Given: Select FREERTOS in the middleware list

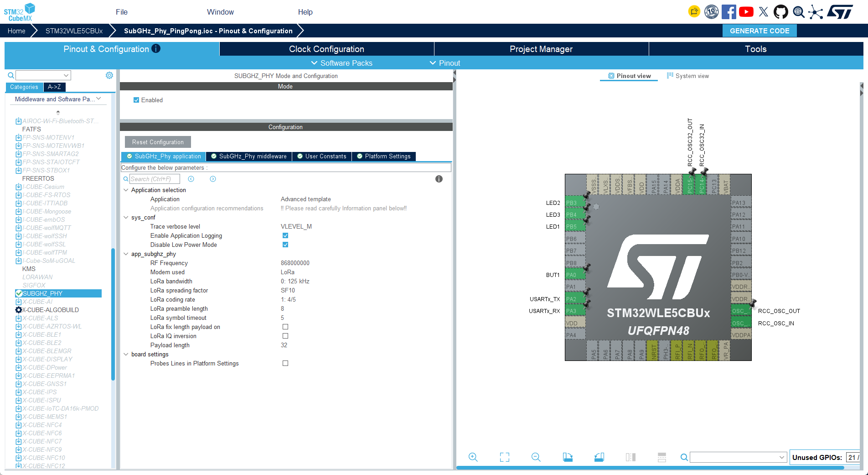Looking at the screenshot, I should [38, 178].
